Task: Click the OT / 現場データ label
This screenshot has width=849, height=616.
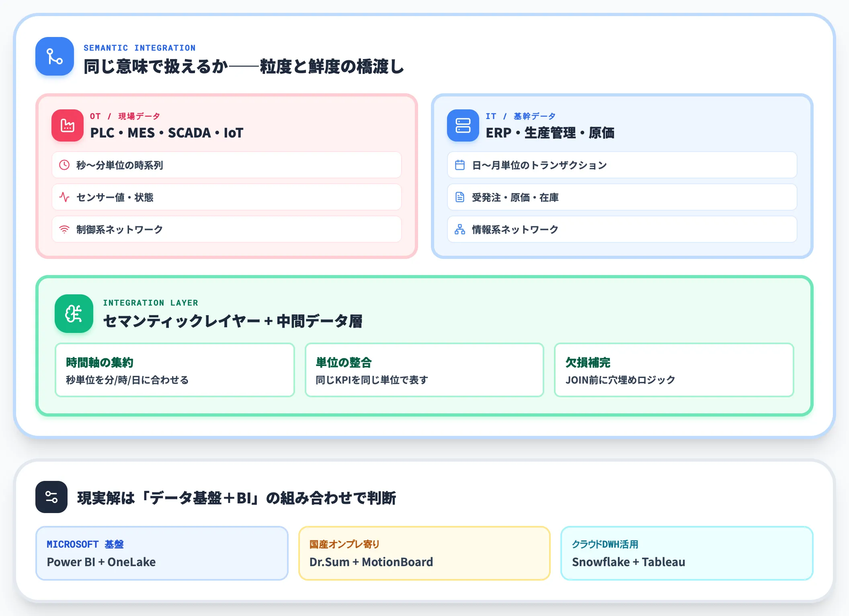Action: click(x=125, y=116)
